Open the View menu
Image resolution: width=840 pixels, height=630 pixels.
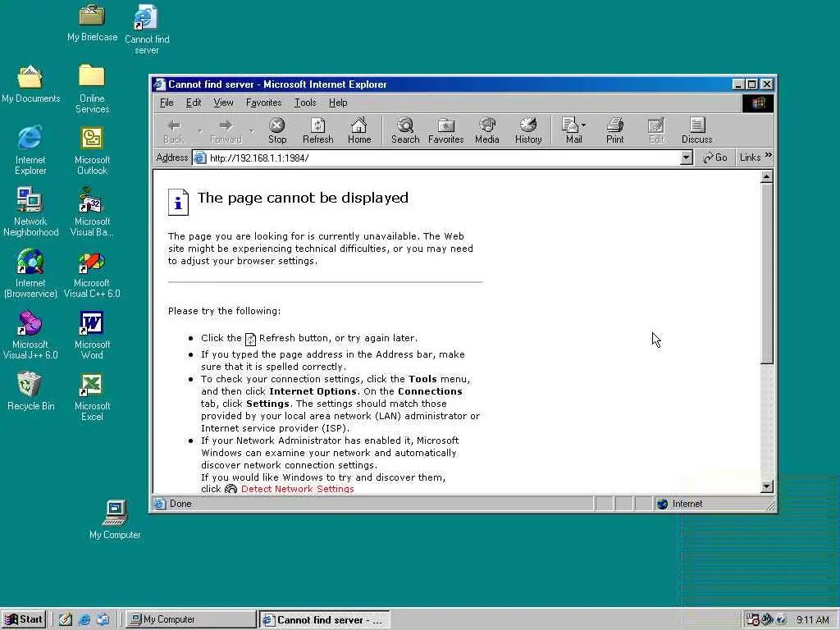click(223, 103)
